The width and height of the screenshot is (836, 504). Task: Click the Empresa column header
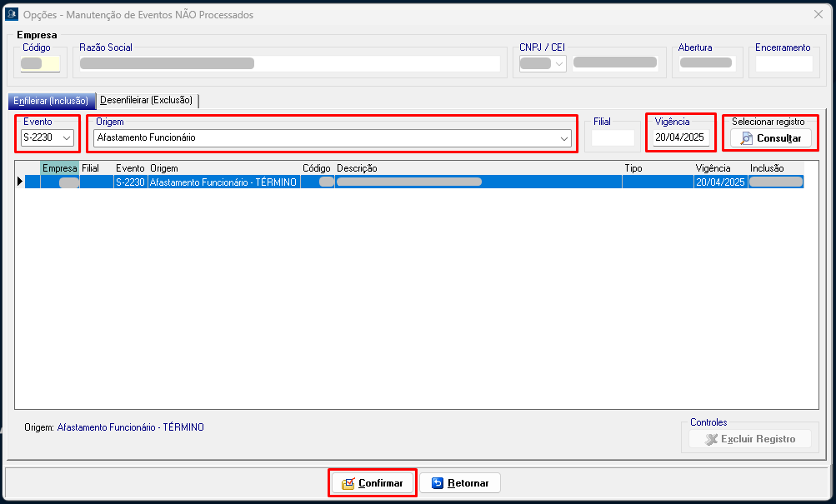(x=59, y=168)
